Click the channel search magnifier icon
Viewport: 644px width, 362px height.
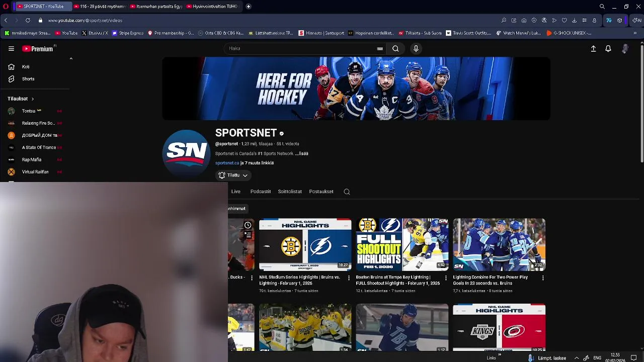[347, 192]
